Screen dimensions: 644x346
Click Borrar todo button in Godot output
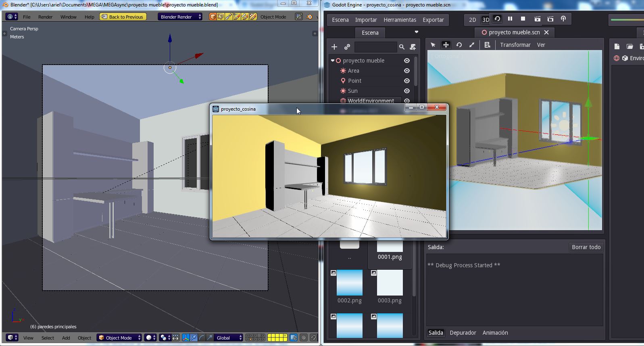tap(586, 247)
